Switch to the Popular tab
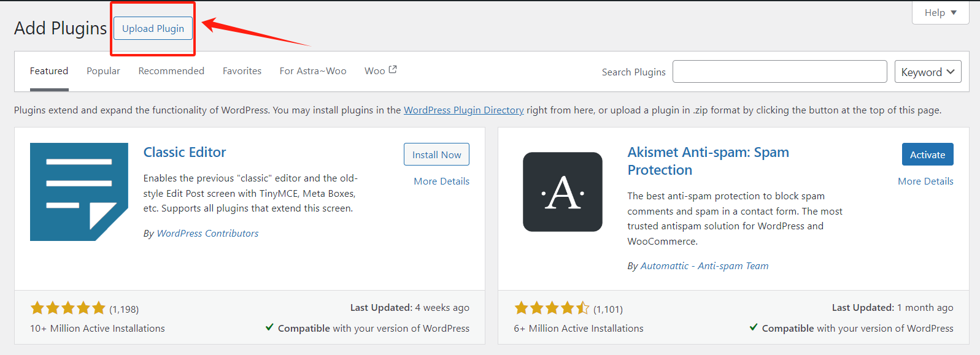This screenshot has width=980, height=355. 103,71
